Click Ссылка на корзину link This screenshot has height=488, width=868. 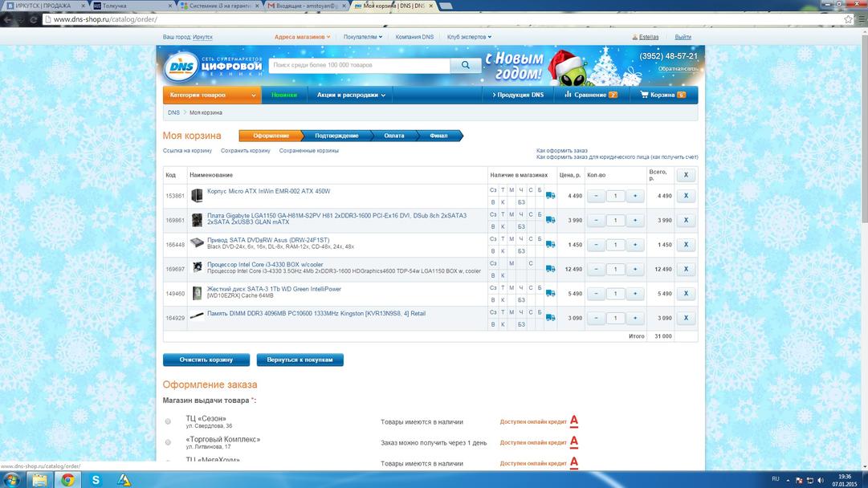tap(187, 151)
